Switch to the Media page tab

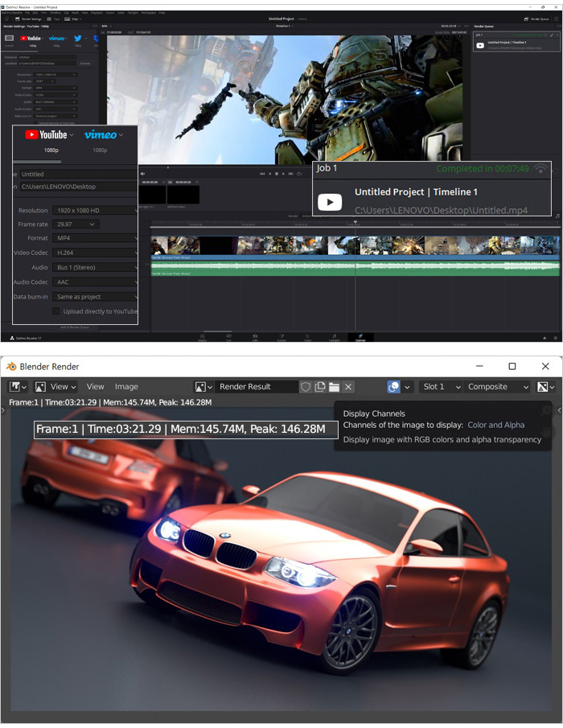203,337
